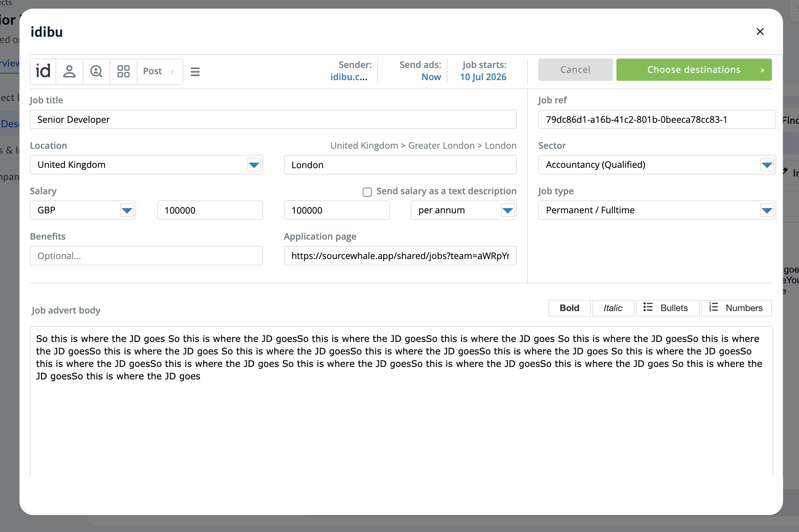Open the Accountancy (Qualified) sector dropdown
This screenshot has height=532, width=799.
tap(657, 165)
